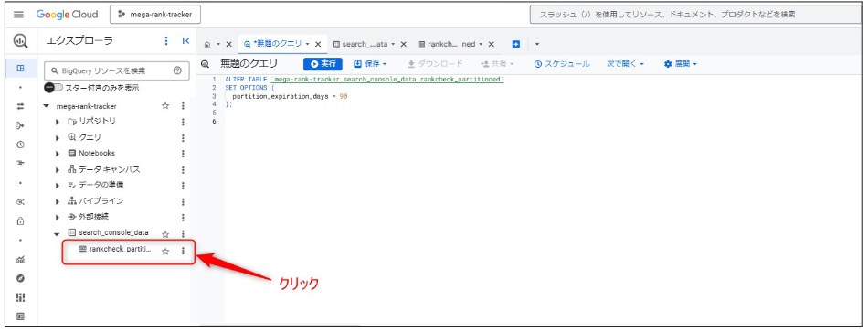The image size is (868, 333).
Task: Click the bar chart icon in left rail
Action: coord(20,259)
